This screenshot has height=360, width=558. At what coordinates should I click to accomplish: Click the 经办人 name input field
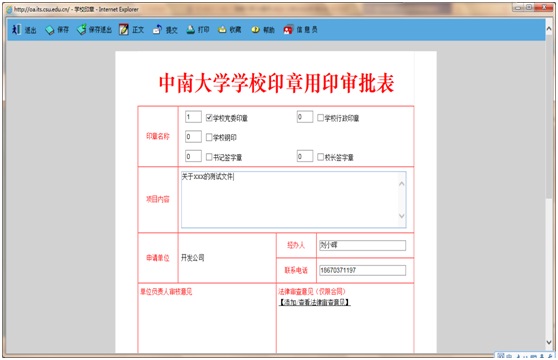(362, 245)
